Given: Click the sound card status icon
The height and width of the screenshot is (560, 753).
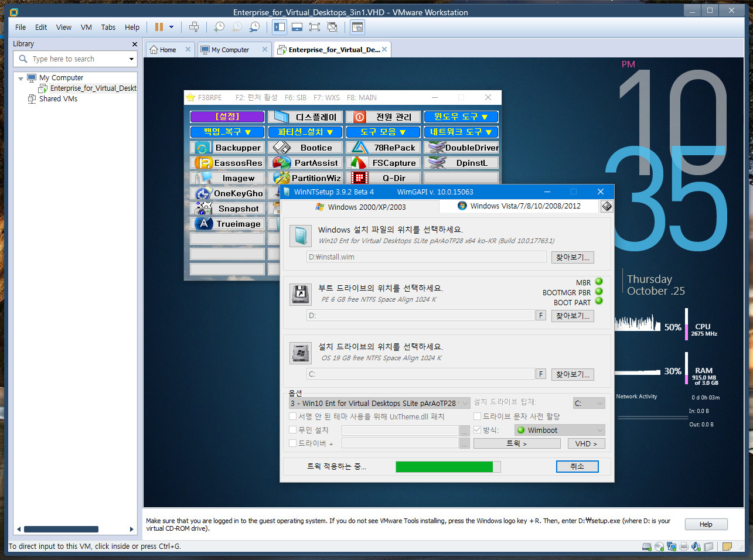Looking at the screenshot, I should tap(696, 547).
